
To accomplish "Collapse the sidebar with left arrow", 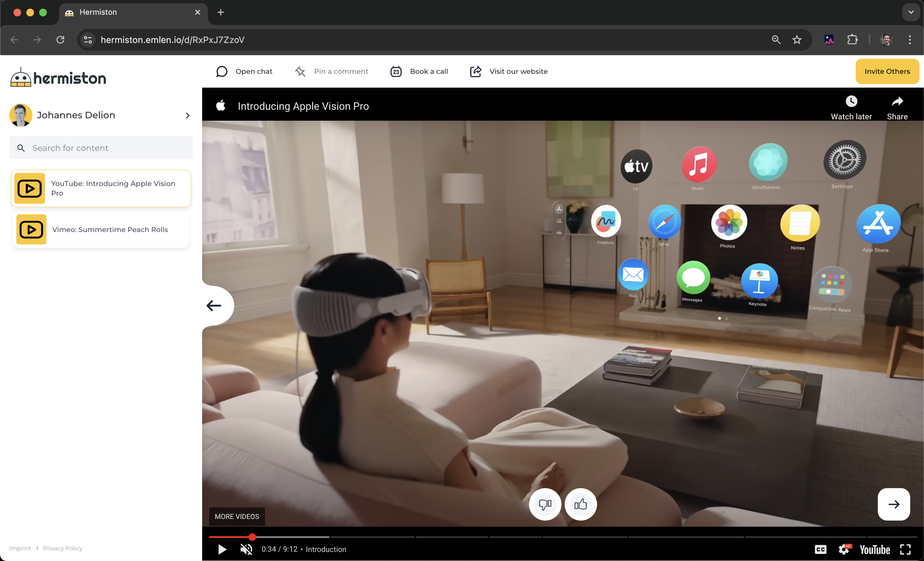I will click(214, 306).
